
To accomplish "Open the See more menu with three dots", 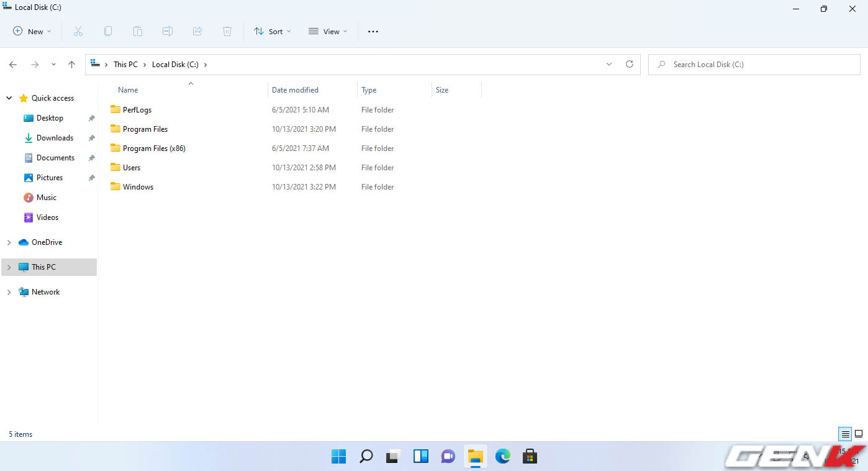I will 373,30.
